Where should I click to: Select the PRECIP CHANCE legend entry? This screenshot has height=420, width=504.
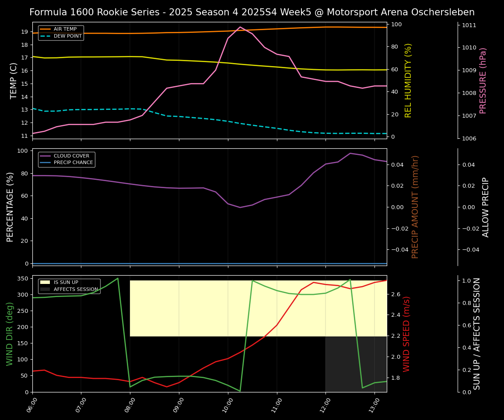coord(73,163)
